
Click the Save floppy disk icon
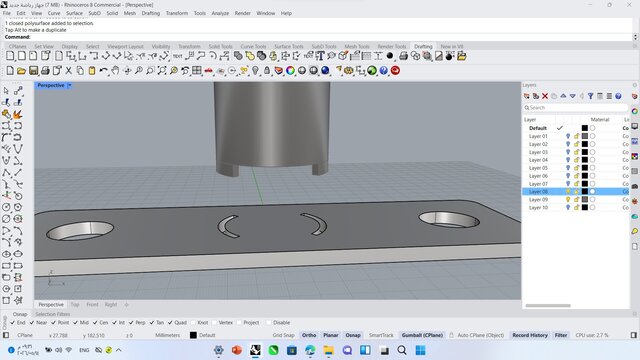(x=33, y=71)
